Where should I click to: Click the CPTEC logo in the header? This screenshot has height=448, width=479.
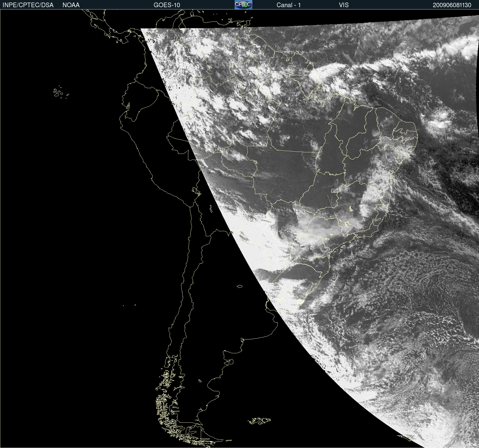pos(243,5)
